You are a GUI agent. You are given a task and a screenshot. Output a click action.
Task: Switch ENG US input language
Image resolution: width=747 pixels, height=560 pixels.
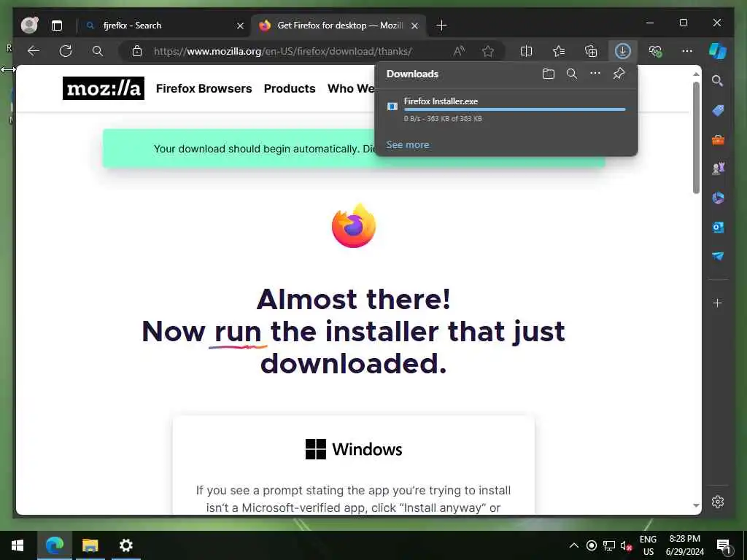(648, 545)
